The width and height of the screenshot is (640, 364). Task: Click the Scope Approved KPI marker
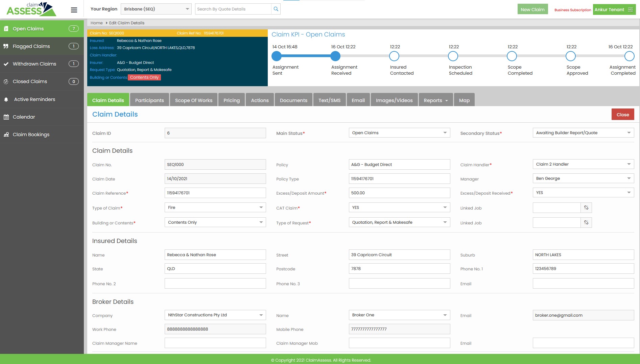[571, 56]
